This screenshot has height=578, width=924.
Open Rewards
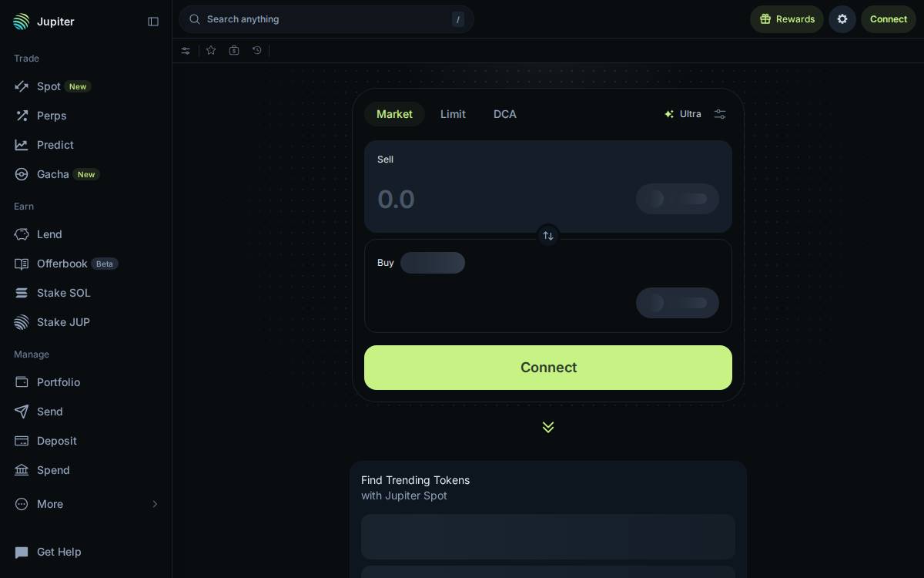pyautogui.click(x=787, y=19)
